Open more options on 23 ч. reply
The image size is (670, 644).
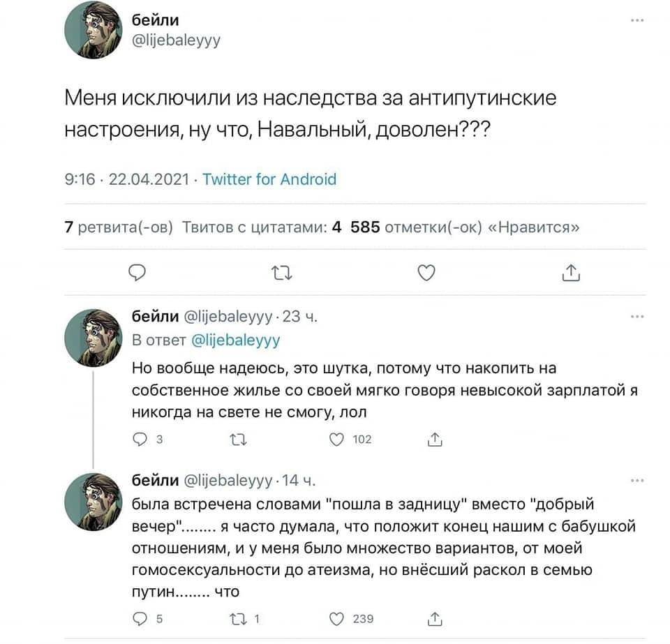click(x=636, y=316)
